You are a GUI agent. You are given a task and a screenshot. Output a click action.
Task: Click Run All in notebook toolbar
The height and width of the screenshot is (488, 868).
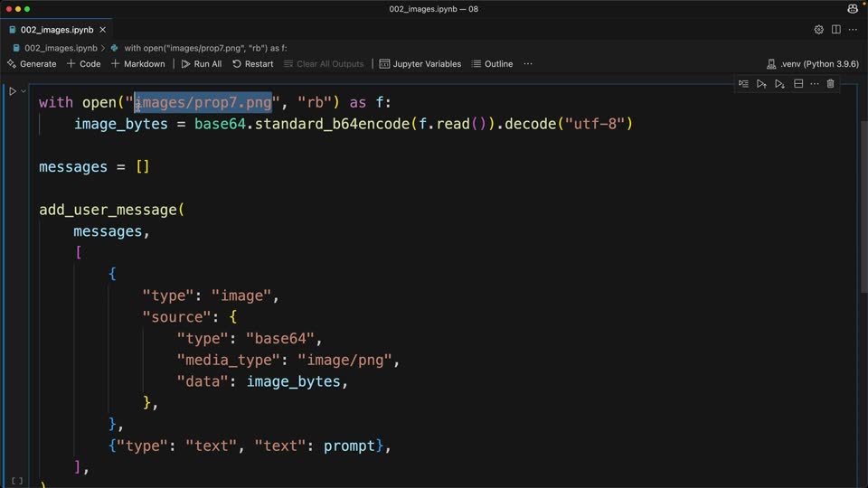[202, 63]
